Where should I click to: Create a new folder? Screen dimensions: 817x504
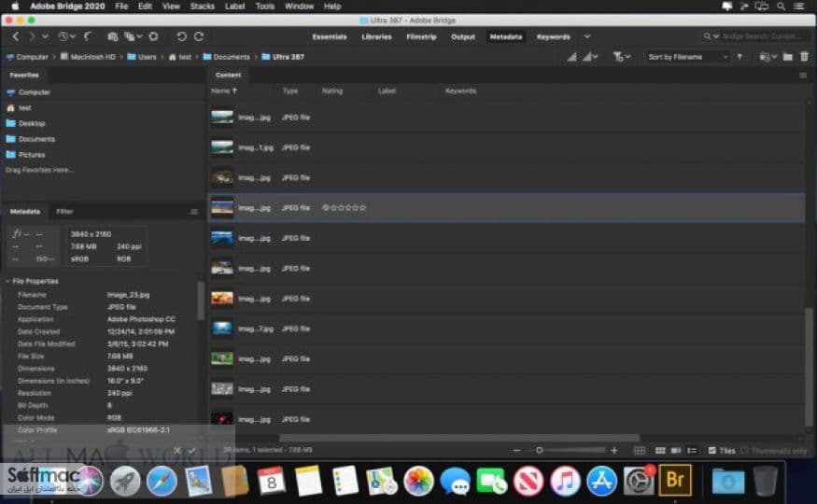788,57
